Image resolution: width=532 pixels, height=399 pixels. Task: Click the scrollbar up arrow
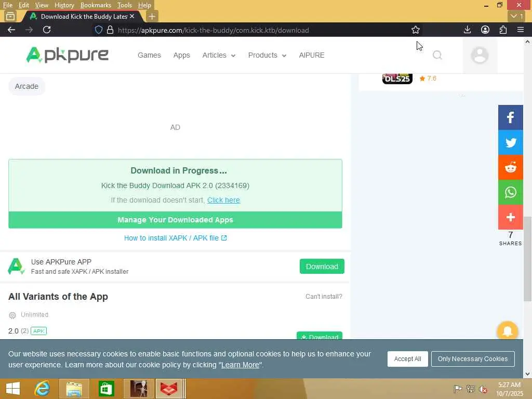(x=527, y=42)
